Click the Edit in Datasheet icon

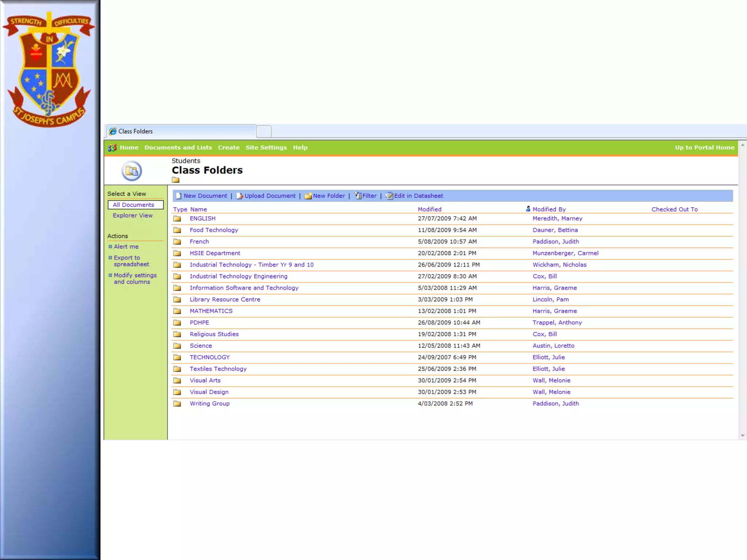pos(389,196)
